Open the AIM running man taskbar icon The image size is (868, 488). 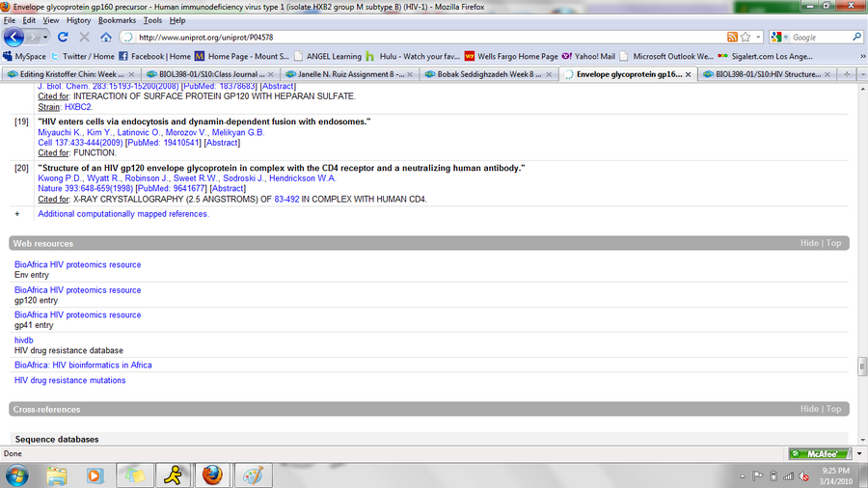click(172, 474)
